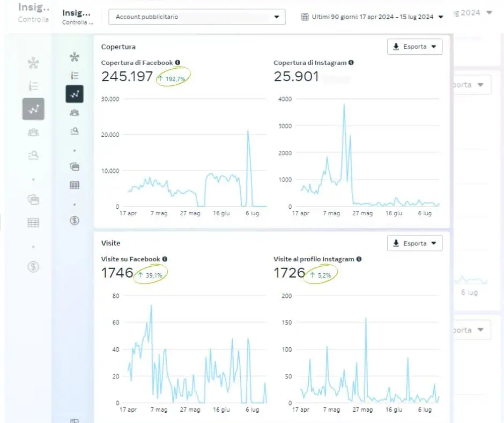The image size is (504, 423).
Task: Click the Copertura section heading
Action: coord(118,47)
